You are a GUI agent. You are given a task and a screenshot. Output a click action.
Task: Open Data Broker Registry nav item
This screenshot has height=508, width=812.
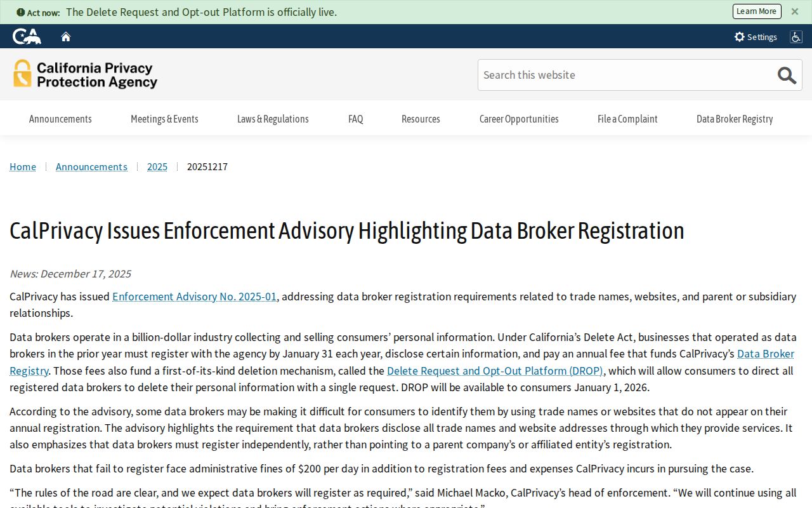pyautogui.click(x=735, y=119)
